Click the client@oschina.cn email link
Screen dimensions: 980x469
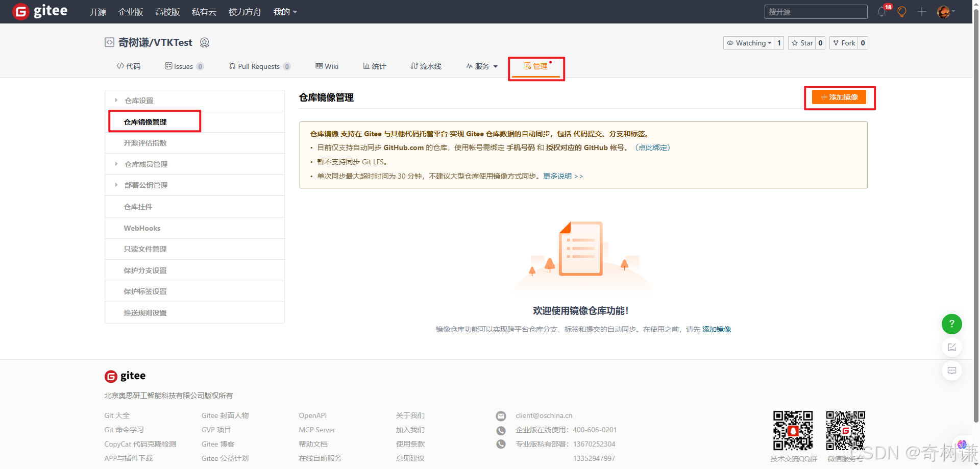[544, 415]
